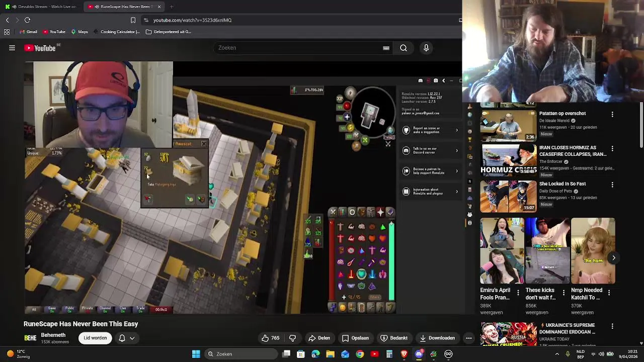Screen dimensions: 644x362
Task: Reload the current page
Action: pyautogui.click(x=28, y=20)
